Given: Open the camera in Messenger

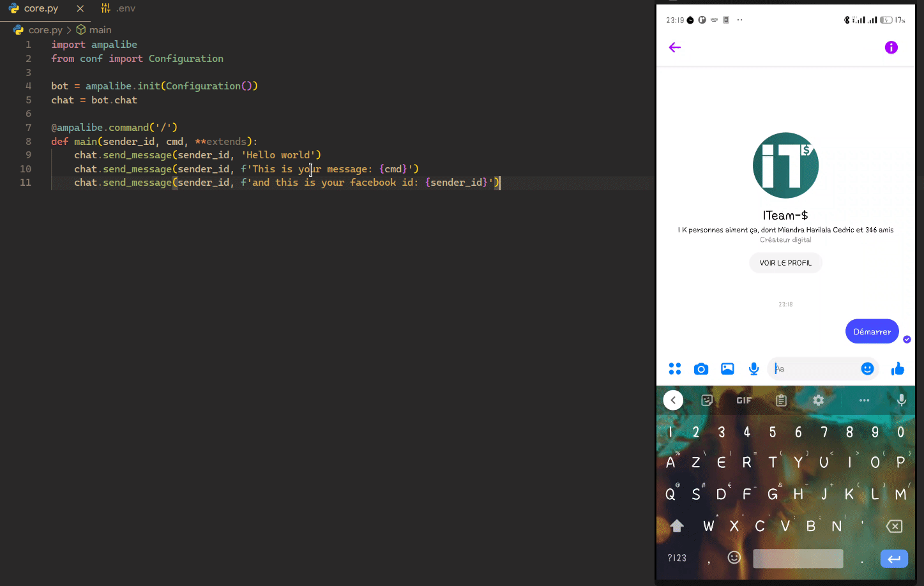Looking at the screenshot, I should (x=701, y=369).
